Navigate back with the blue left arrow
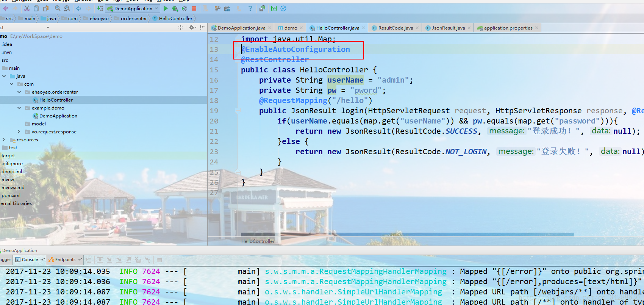Screen dimensions: 644x305 (78, 8)
